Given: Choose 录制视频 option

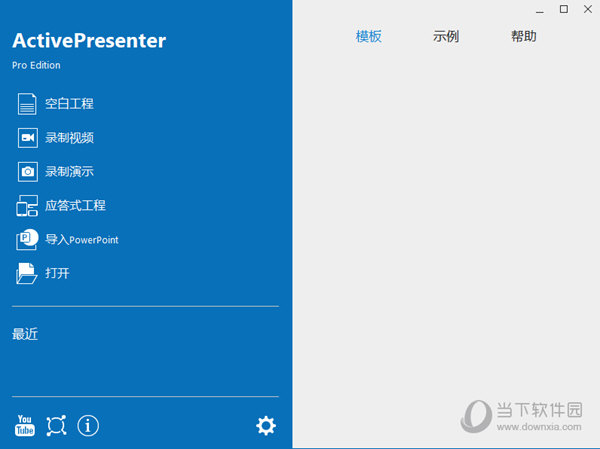Looking at the screenshot, I should coord(69,138).
